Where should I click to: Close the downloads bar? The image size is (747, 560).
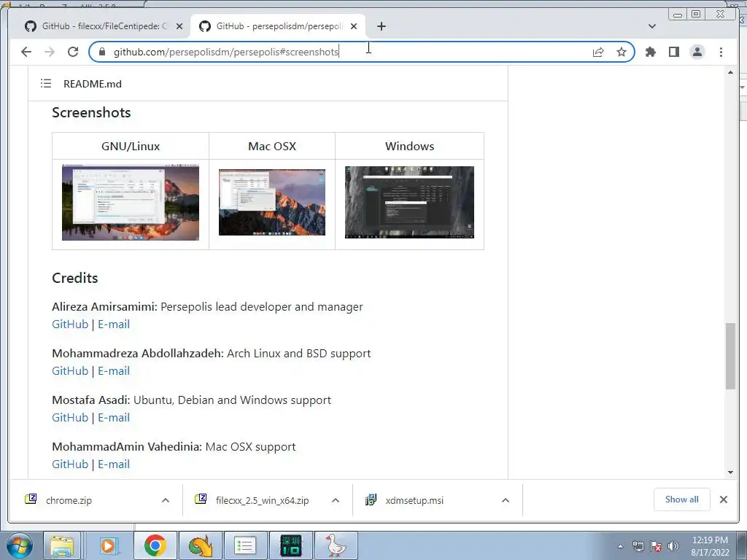click(723, 499)
